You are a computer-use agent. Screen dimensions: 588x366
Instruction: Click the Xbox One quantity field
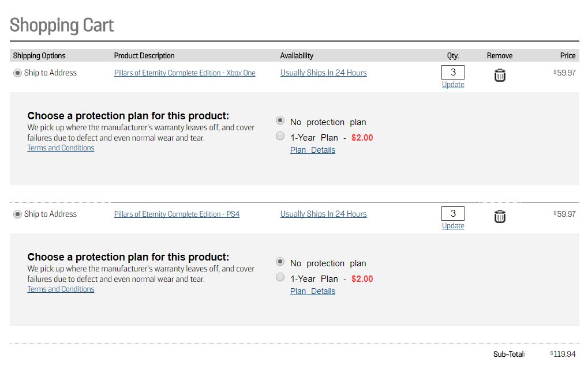[x=453, y=72]
